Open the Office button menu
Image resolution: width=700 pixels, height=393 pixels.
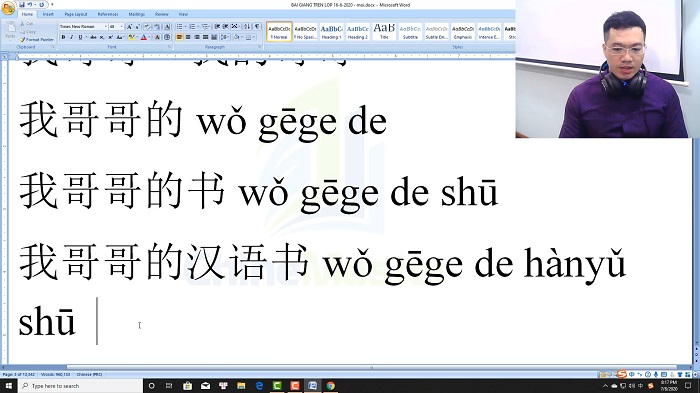pos(8,8)
